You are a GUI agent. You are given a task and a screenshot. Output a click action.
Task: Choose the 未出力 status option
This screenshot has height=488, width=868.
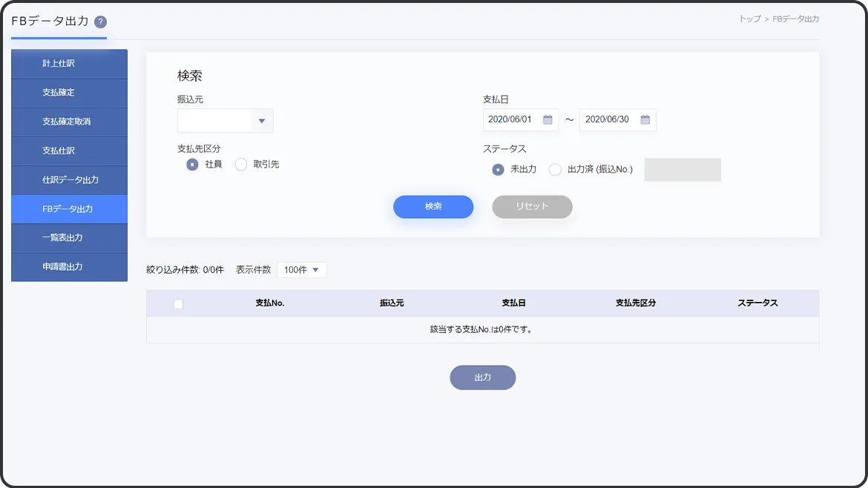click(499, 170)
